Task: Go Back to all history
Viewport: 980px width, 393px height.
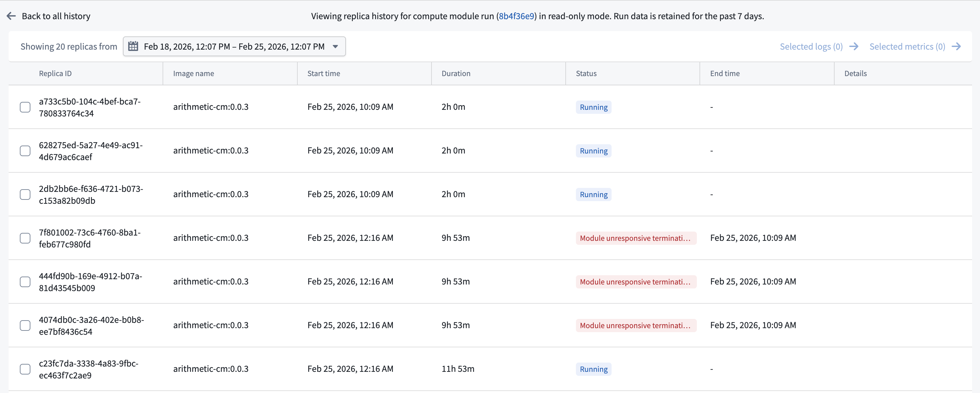Action: [x=56, y=16]
